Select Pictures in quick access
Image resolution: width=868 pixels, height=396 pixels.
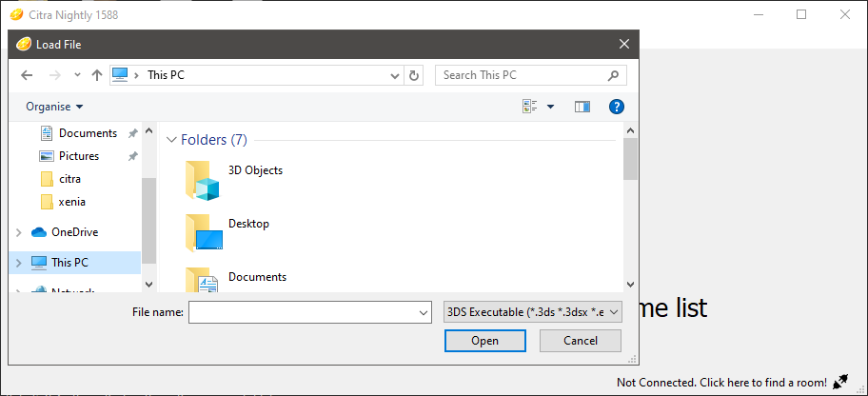pyautogui.click(x=79, y=156)
